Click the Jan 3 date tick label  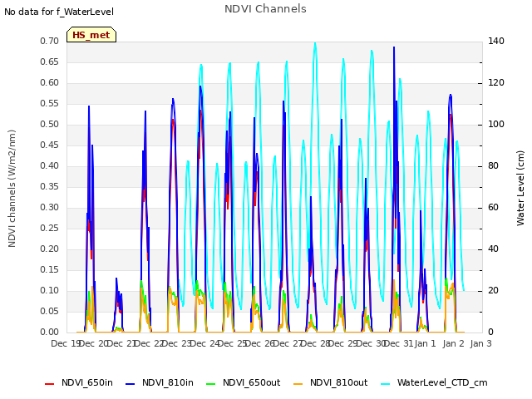click(x=480, y=343)
